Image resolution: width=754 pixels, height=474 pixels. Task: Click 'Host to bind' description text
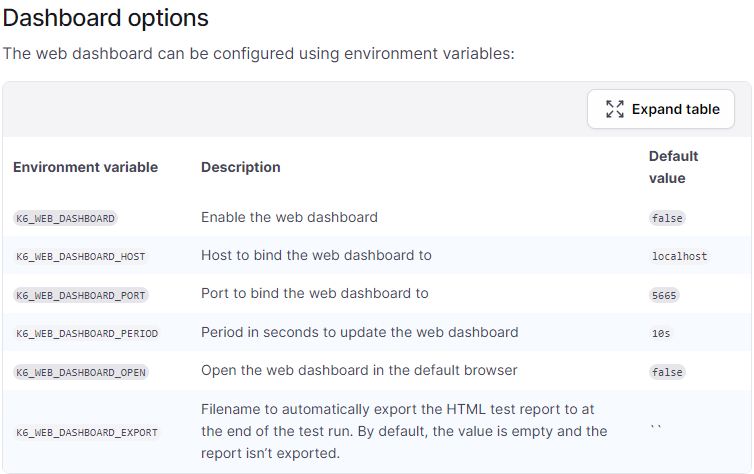click(x=316, y=255)
